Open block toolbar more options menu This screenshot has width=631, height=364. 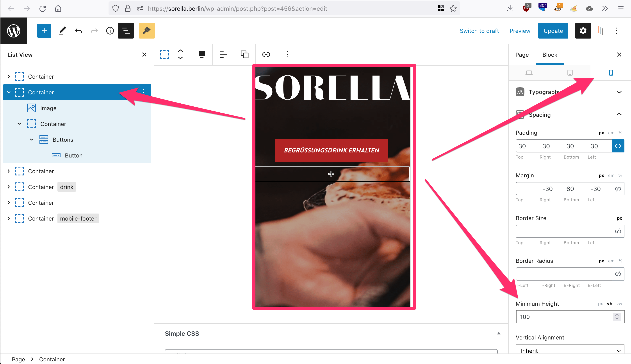coord(287,55)
